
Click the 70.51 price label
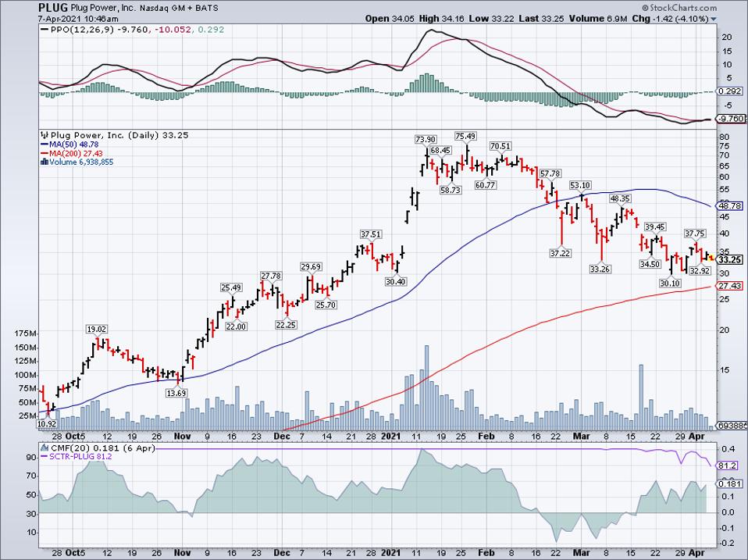coord(500,146)
